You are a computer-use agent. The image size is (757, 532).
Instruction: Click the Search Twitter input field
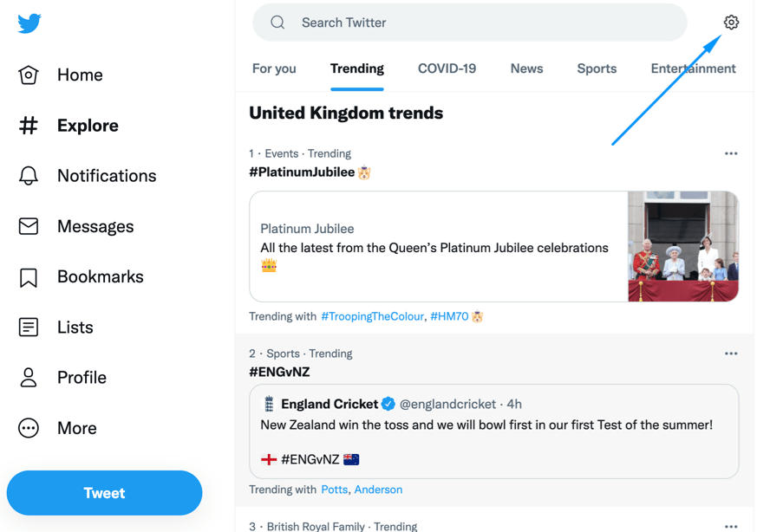pos(469,22)
